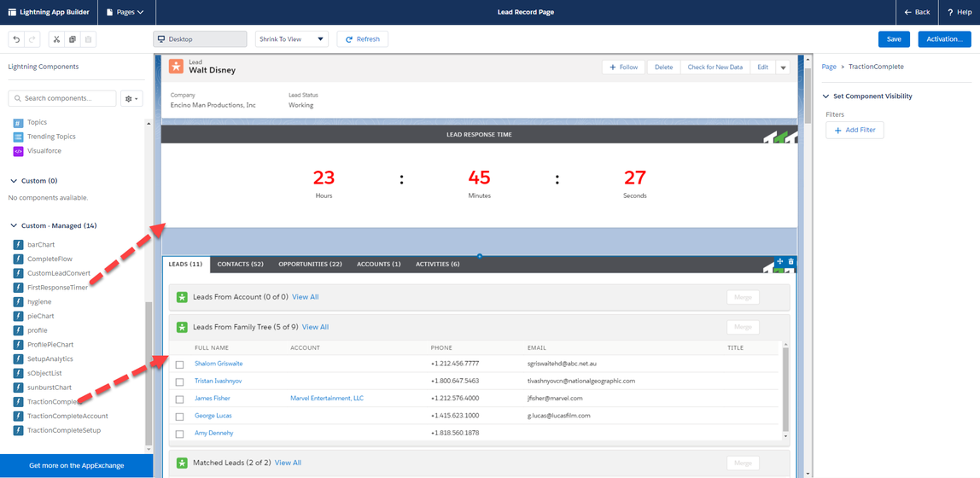This screenshot has width=980, height=478.
Task: Click the pieChart component icon
Action: point(17,316)
